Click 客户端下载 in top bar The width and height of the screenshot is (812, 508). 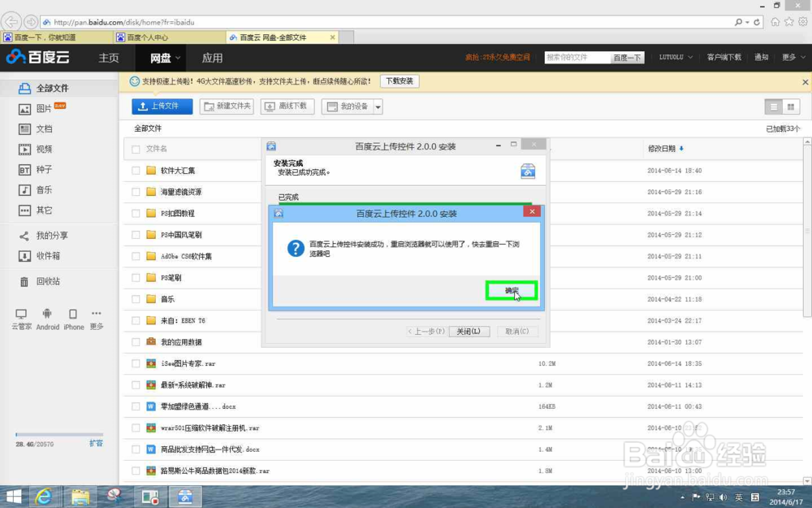[724, 57]
